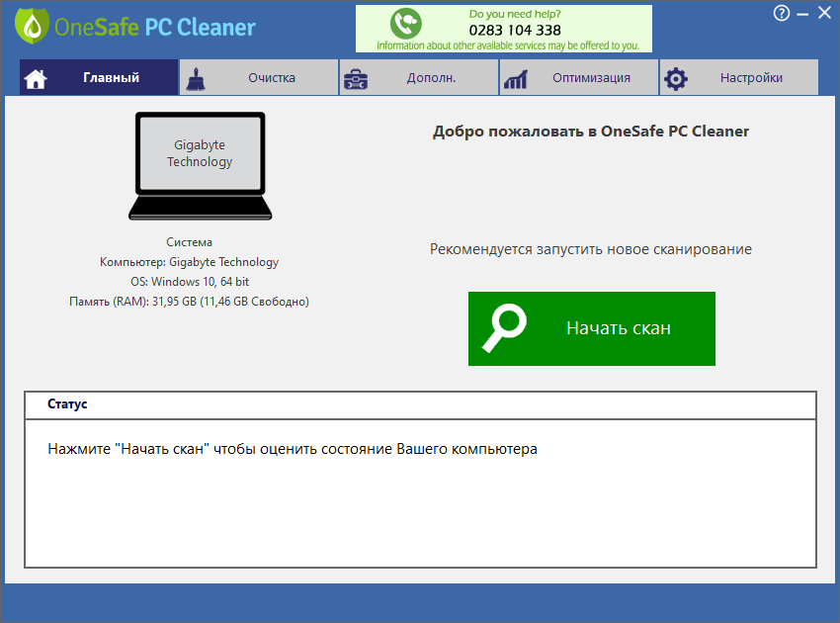Click the status message about starting a scan
Image resolution: width=840 pixels, height=623 pixels.
point(290,448)
